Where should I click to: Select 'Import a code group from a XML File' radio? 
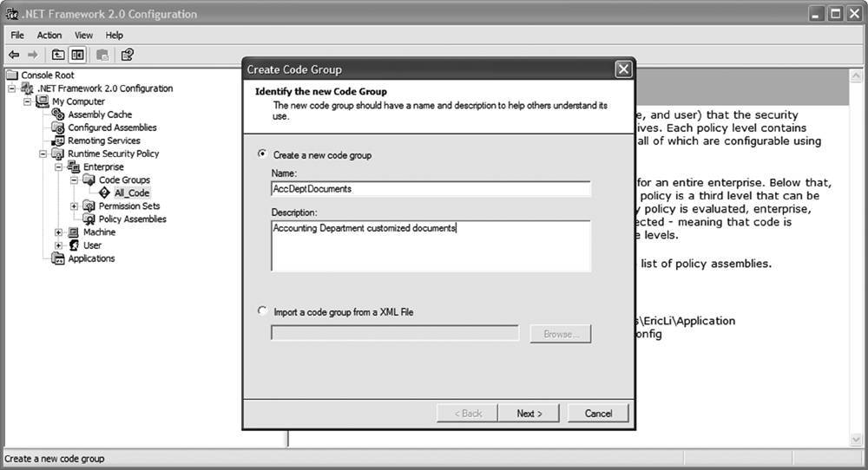(x=262, y=311)
